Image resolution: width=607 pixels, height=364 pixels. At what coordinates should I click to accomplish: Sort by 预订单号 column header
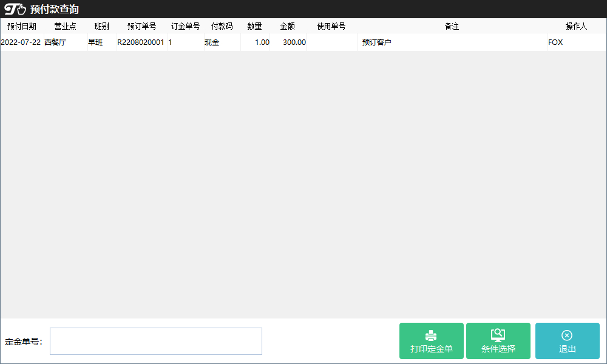[x=142, y=26]
